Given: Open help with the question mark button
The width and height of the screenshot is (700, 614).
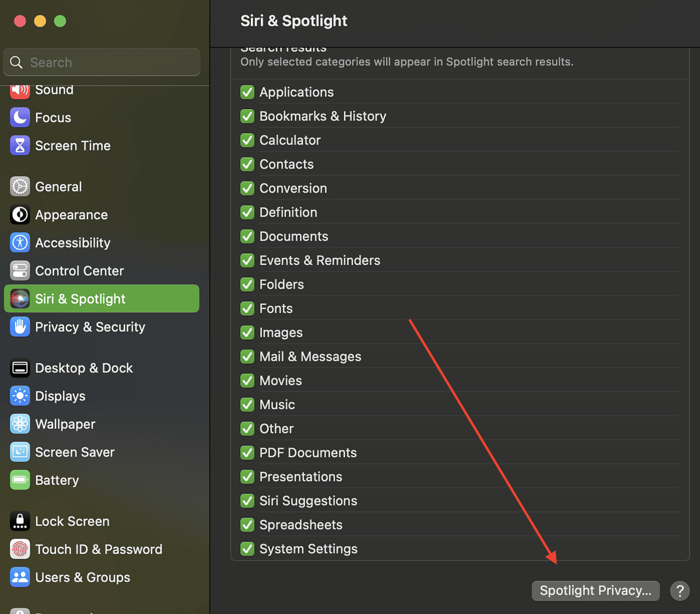Looking at the screenshot, I should (x=680, y=590).
